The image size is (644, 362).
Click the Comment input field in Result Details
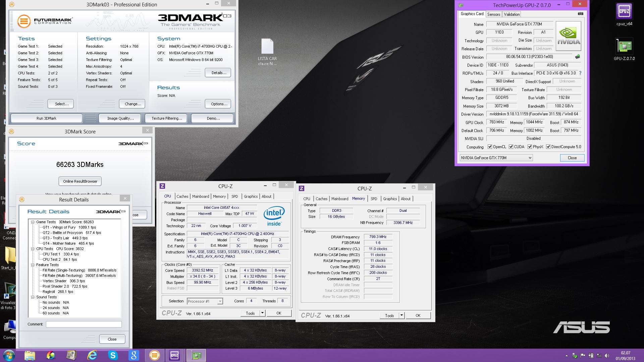click(84, 324)
